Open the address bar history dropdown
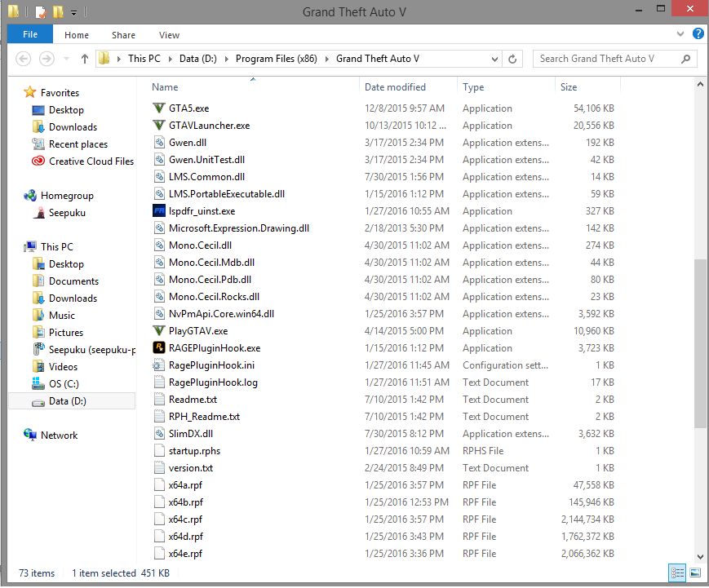The image size is (709, 588). tap(494, 59)
